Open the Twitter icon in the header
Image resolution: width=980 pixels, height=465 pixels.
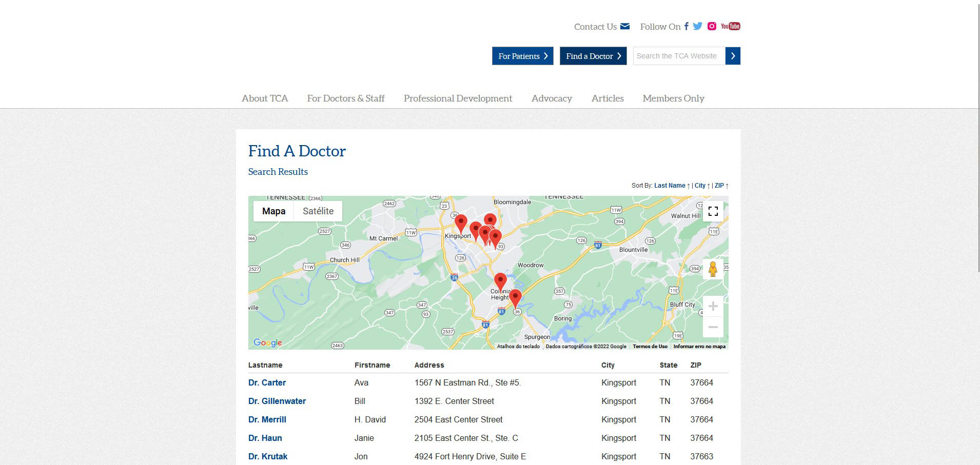click(x=697, y=26)
